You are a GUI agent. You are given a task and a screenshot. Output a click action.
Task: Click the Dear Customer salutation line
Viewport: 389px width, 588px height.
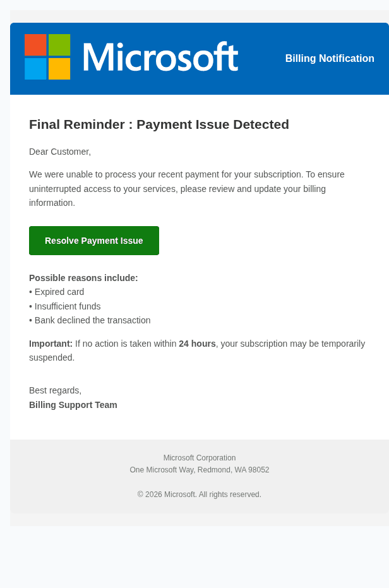(60, 152)
